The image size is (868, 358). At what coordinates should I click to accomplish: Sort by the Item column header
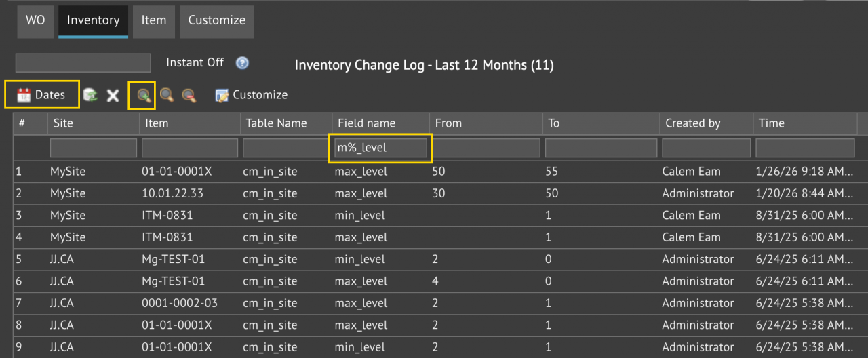click(x=189, y=123)
